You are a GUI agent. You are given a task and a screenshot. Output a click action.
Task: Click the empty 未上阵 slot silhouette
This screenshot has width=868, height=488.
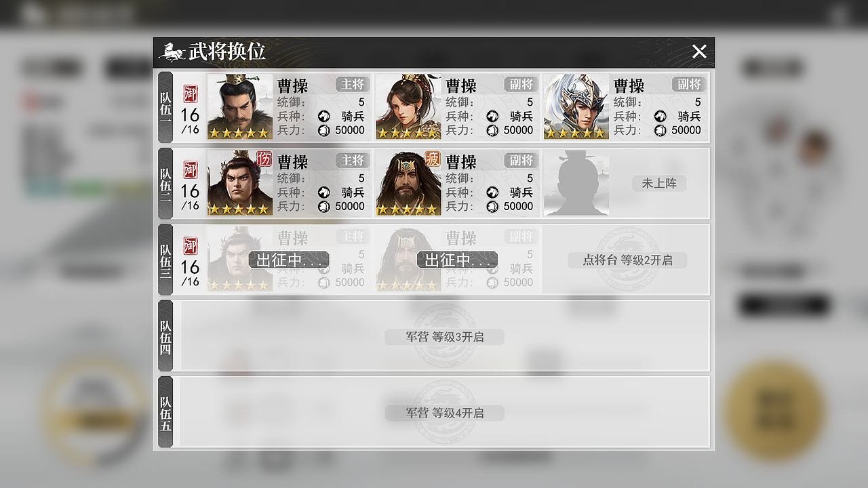coord(576,183)
